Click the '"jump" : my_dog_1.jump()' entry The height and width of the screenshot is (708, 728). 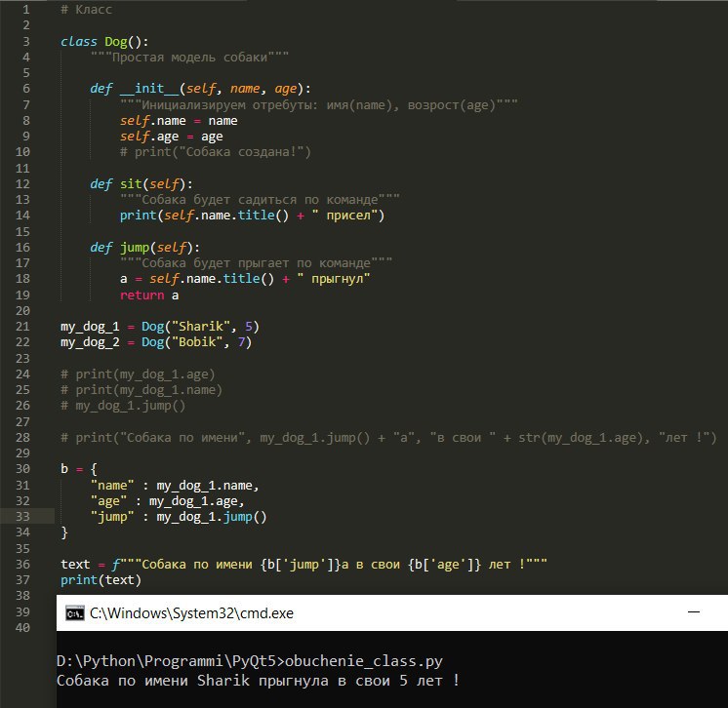(179, 517)
